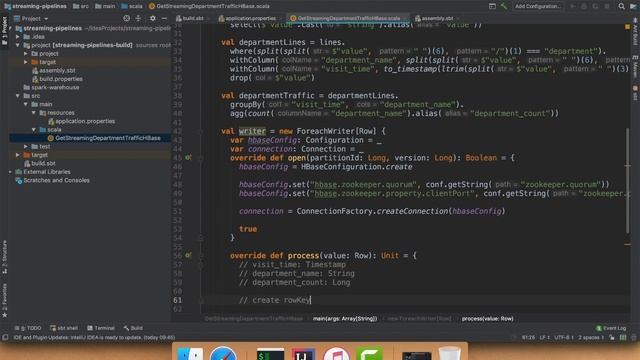Image resolution: width=640 pixels, height=360 pixels.
Task: Open Finder from the Dock
Action: click(x=190, y=353)
